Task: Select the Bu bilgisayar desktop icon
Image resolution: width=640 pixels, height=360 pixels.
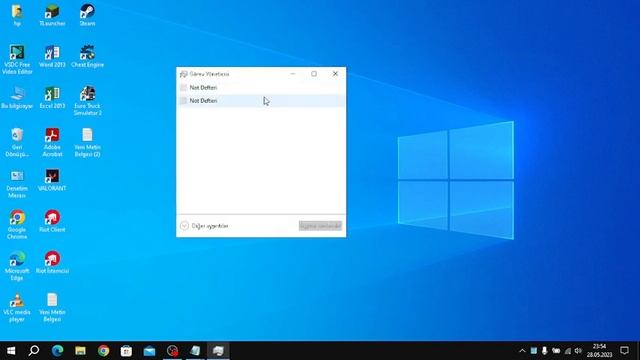Action: (x=17, y=98)
